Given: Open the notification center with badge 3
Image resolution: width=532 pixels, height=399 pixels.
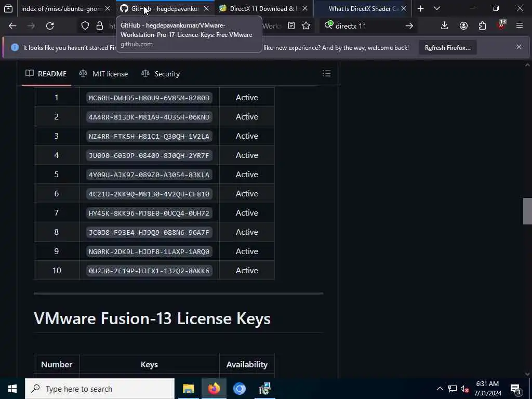Looking at the screenshot, I should tap(515, 389).
